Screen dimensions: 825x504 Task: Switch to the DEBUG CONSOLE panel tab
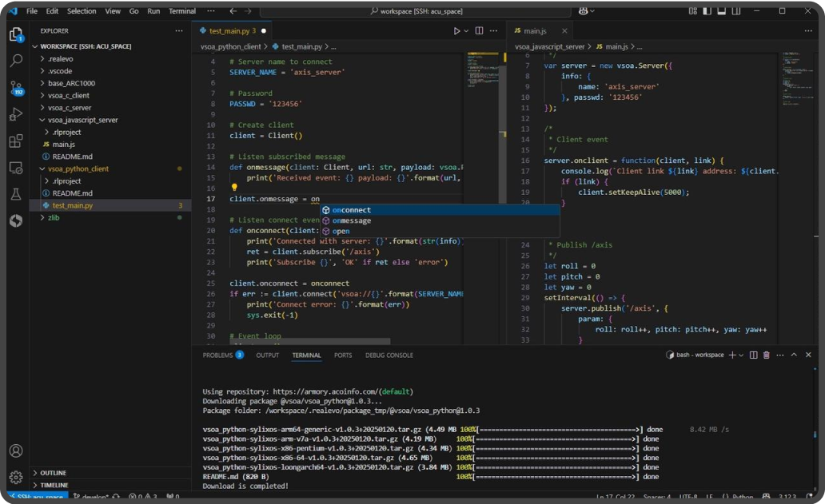click(x=389, y=355)
